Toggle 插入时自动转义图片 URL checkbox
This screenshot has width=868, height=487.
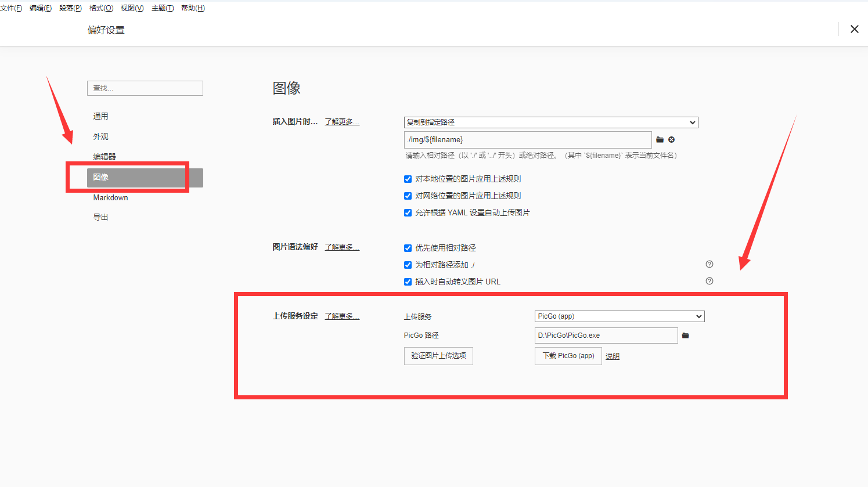tap(408, 282)
